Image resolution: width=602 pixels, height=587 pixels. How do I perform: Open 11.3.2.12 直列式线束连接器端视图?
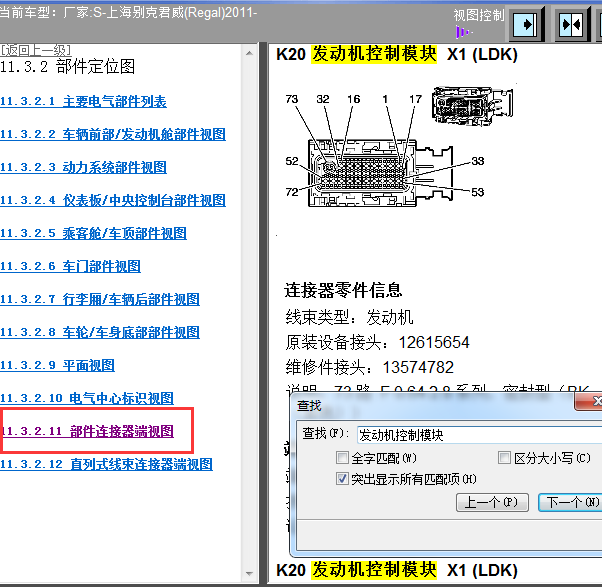click(106, 465)
